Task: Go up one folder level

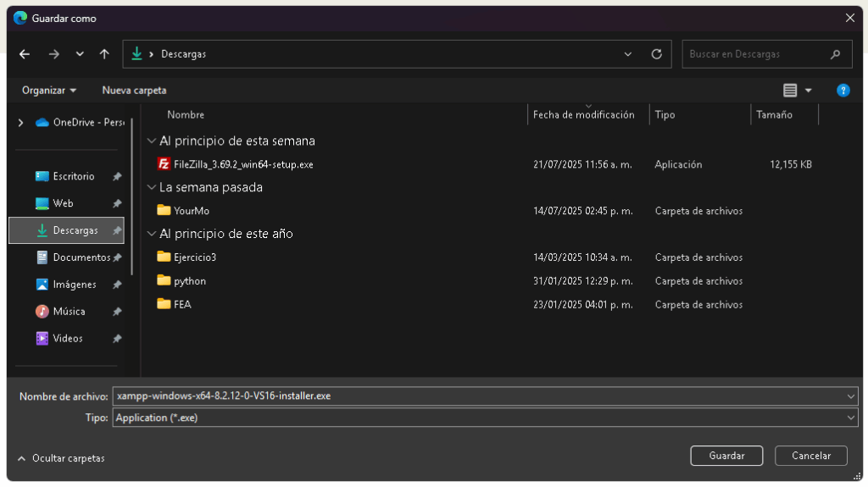Action: [x=104, y=54]
